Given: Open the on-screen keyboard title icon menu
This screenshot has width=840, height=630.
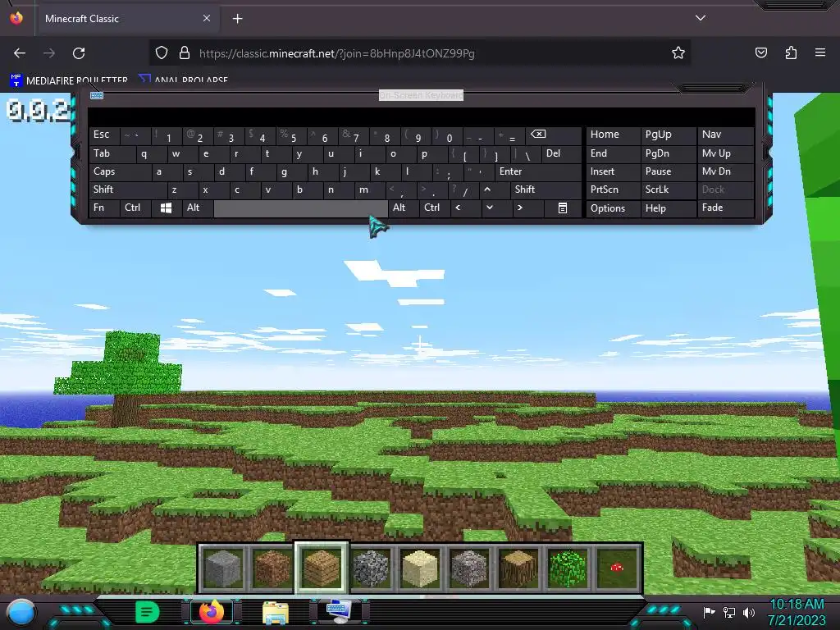Looking at the screenshot, I should click(97, 95).
